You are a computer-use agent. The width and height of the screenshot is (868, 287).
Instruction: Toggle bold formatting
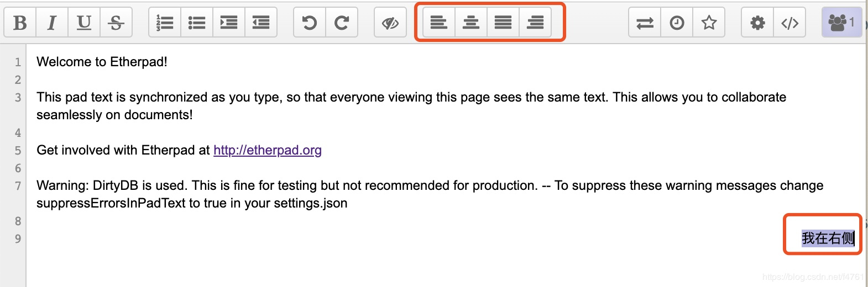pos(20,23)
